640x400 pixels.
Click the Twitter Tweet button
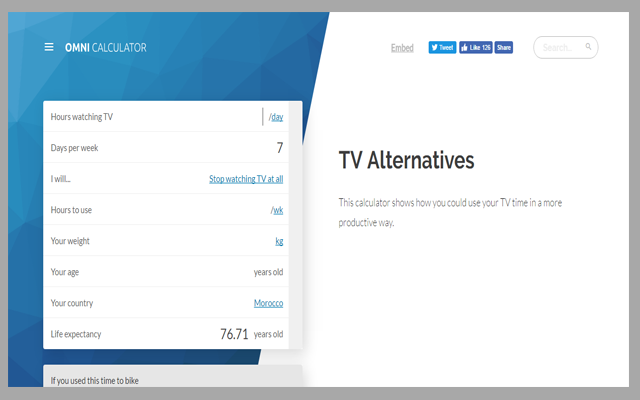click(x=442, y=47)
